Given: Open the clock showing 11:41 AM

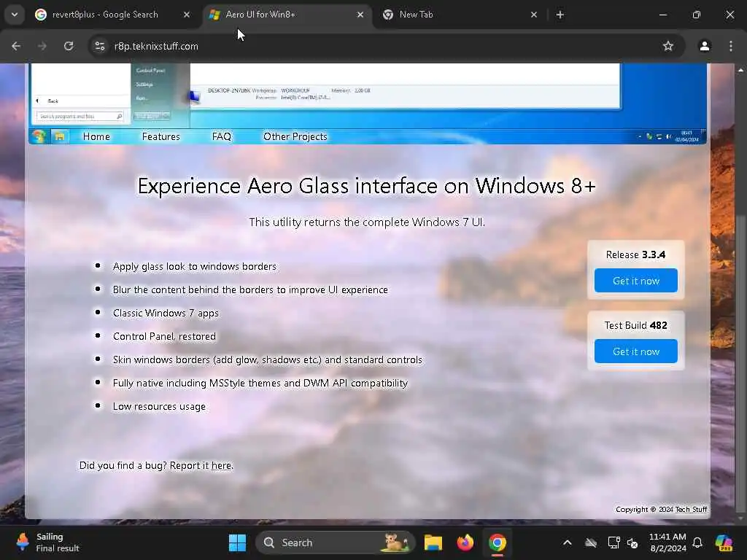Looking at the screenshot, I should click(x=667, y=542).
